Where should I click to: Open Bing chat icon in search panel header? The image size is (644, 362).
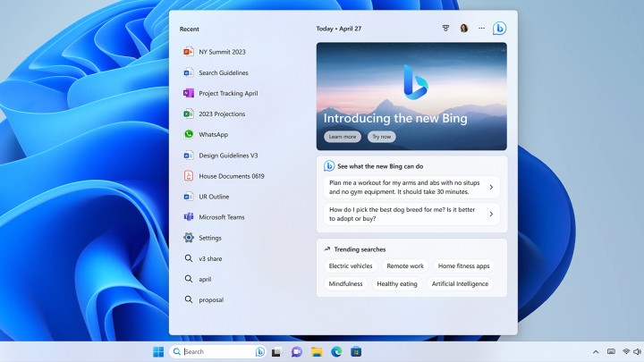(x=499, y=28)
